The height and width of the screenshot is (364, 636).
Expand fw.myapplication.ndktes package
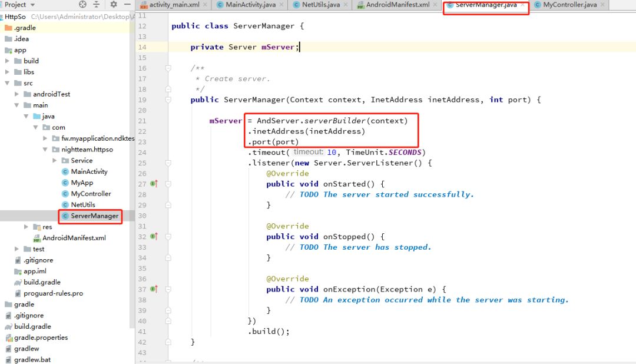coord(45,138)
